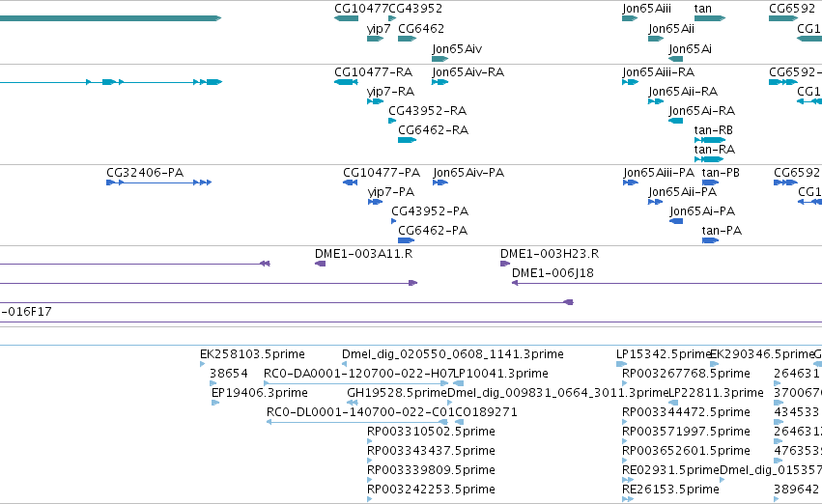Select the Jon65Aiii gene label

click(646, 9)
